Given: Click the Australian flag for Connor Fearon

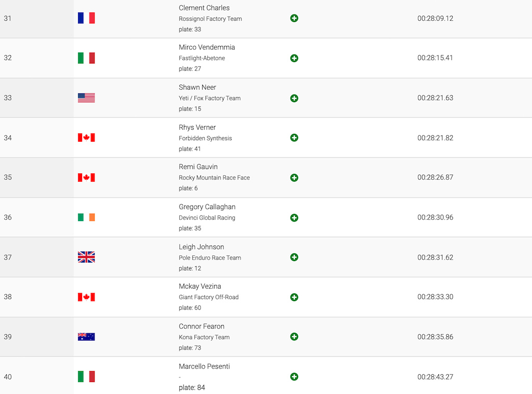Looking at the screenshot, I should point(86,337).
